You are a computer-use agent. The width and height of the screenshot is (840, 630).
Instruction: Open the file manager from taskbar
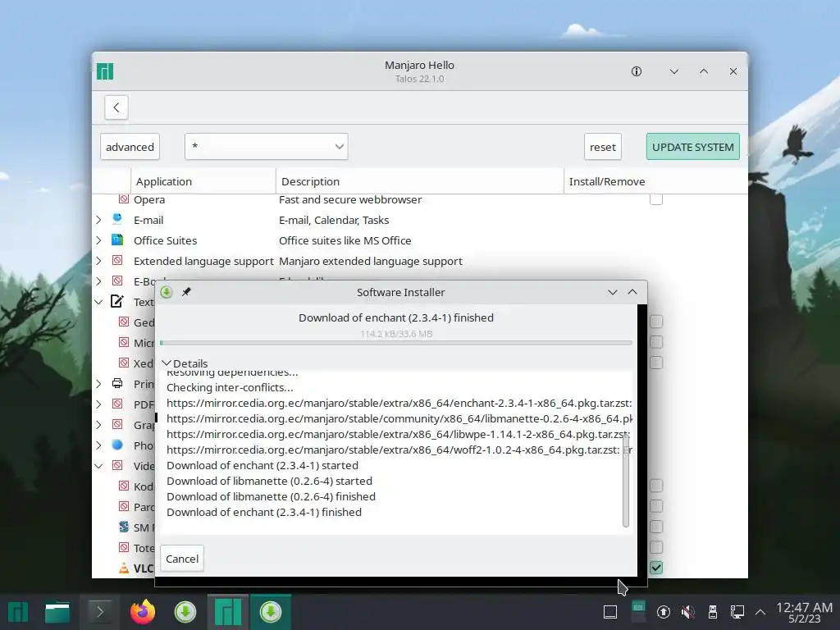[57, 612]
